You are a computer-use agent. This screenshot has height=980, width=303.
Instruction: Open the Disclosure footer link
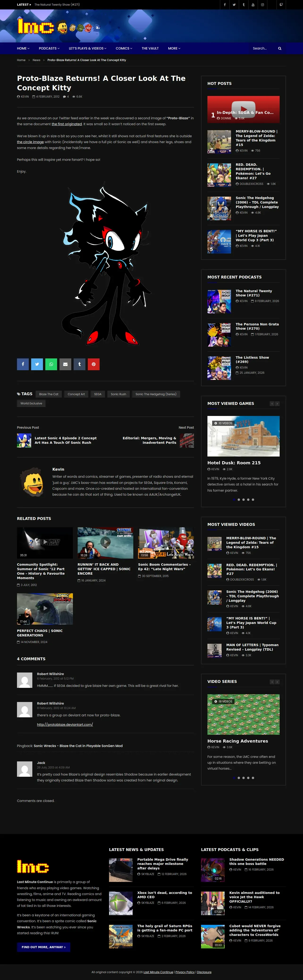point(204,972)
